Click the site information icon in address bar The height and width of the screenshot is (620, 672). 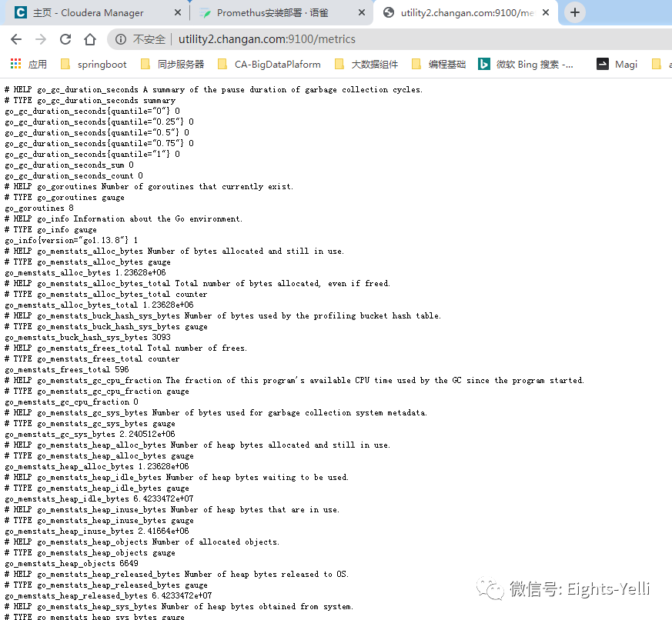pyautogui.click(x=121, y=39)
